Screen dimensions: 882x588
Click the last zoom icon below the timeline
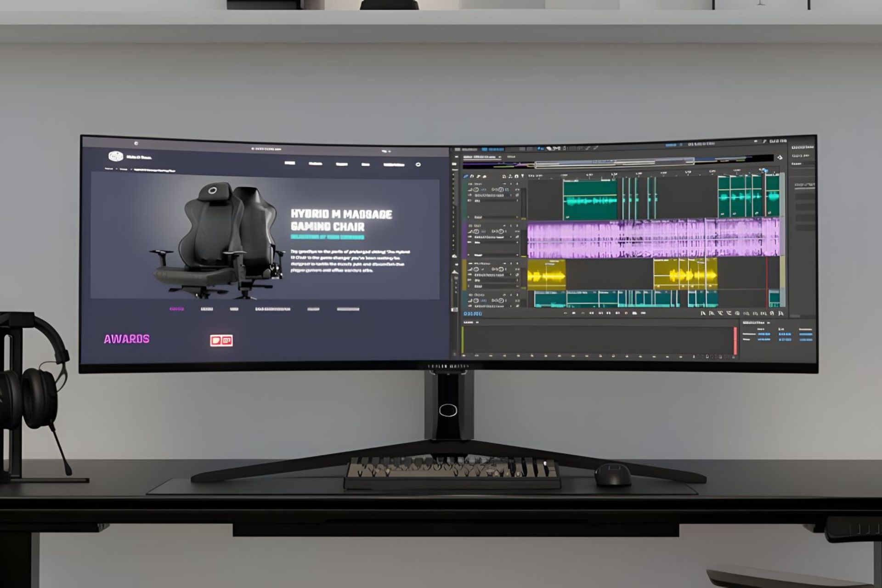point(780,313)
